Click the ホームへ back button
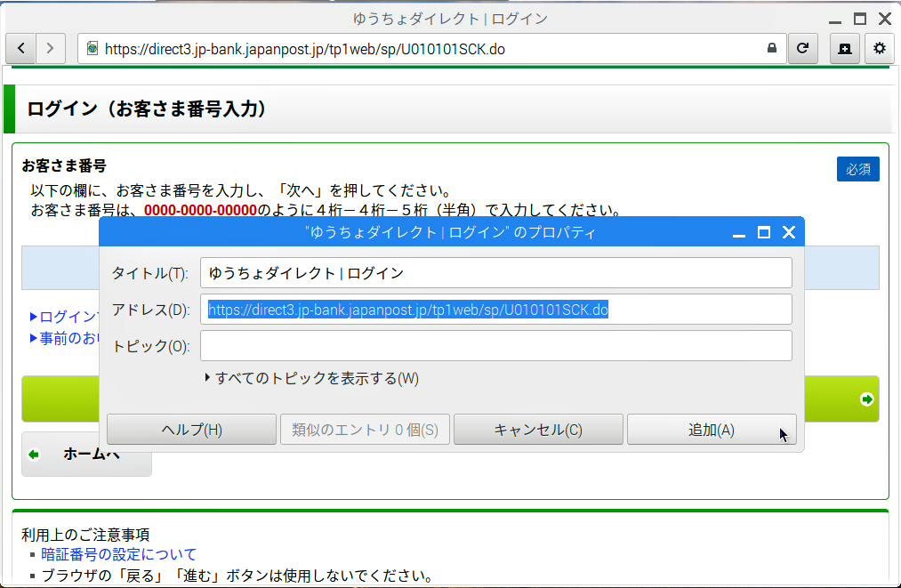The width and height of the screenshot is (901, 588). (86, 454)
